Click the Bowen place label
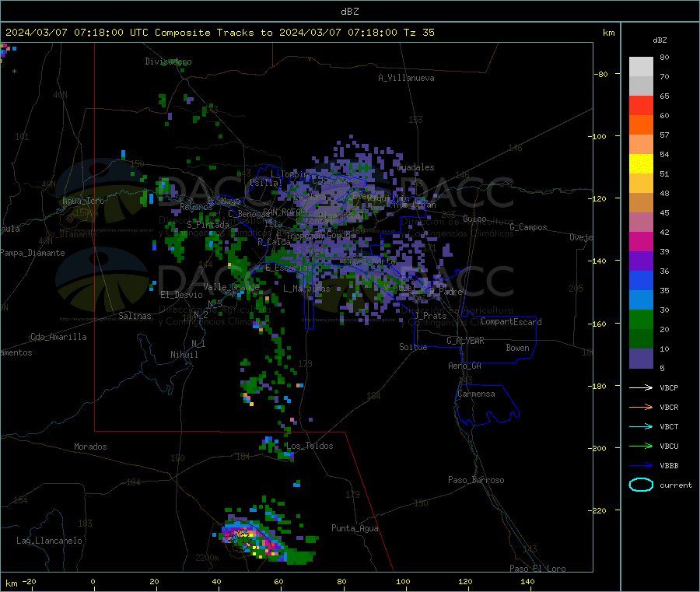The height and width of the screenshot is (592, 700). pos(517,348)
